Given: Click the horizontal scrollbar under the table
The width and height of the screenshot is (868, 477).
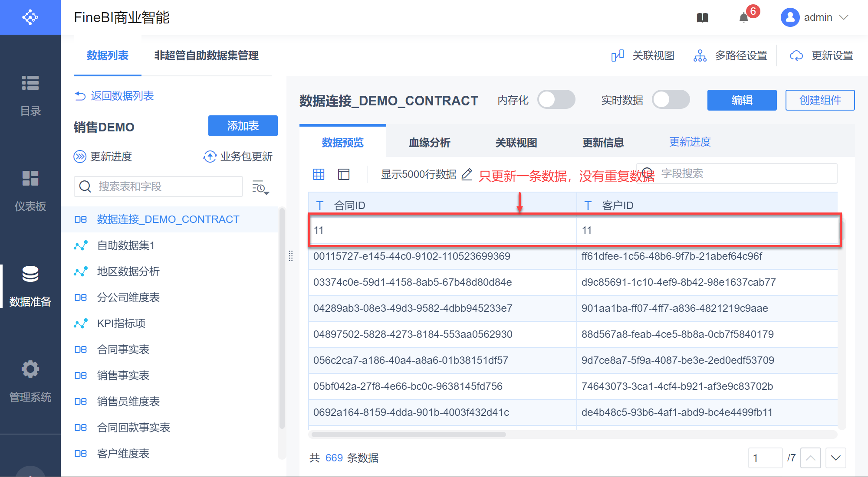Looking at the screenshot, I should click(x=408, y=435).
